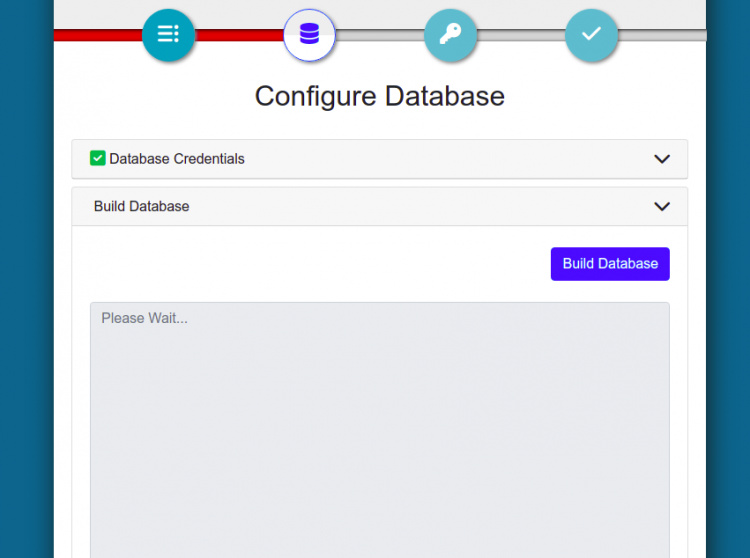Click inside the Please Wait output box

[379, 430]
